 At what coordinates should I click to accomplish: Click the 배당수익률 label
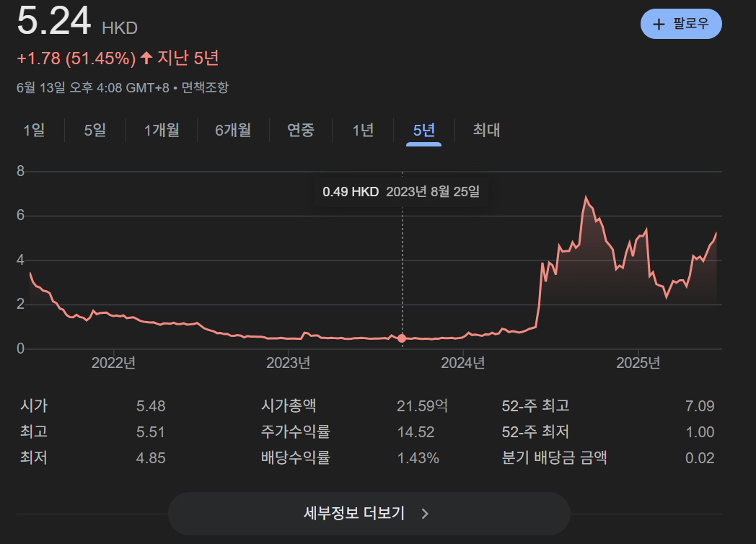(x=295, y=457)
